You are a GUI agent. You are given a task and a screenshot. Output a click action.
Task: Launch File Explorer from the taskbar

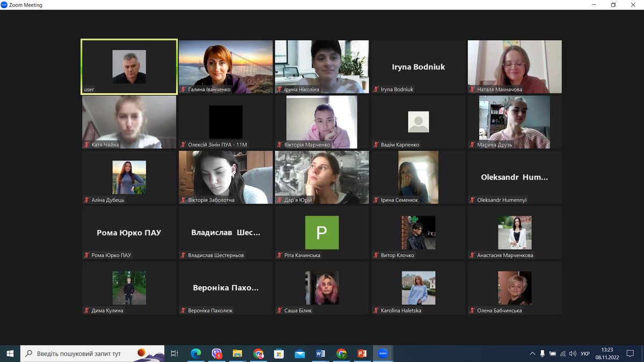click(237, 353)
